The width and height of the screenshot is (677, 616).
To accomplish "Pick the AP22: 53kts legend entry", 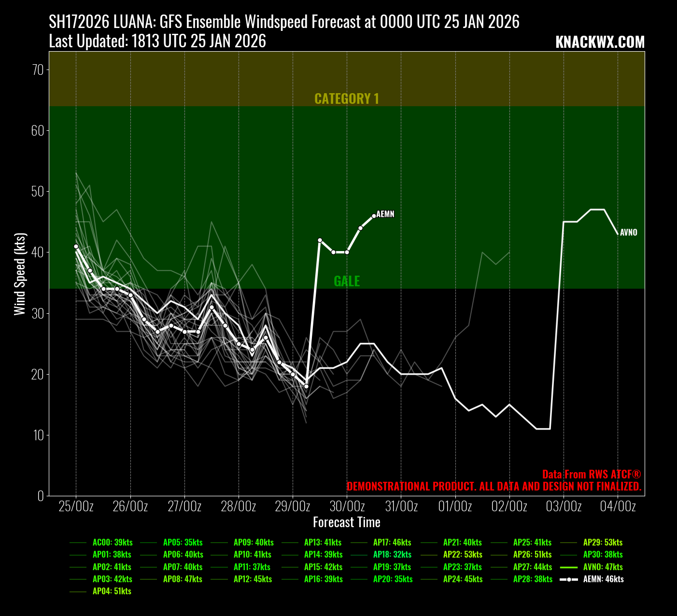I will [x=463, y=555].
